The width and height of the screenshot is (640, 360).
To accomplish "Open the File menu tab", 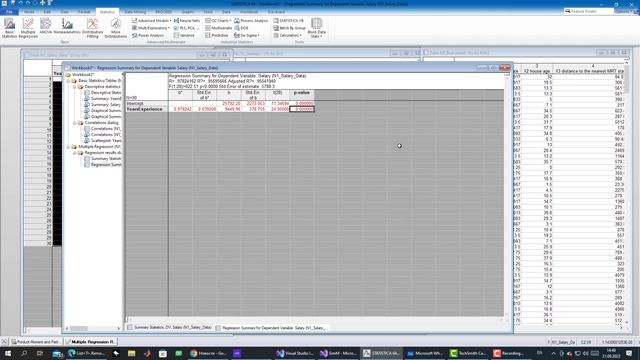I will [9, 12].
